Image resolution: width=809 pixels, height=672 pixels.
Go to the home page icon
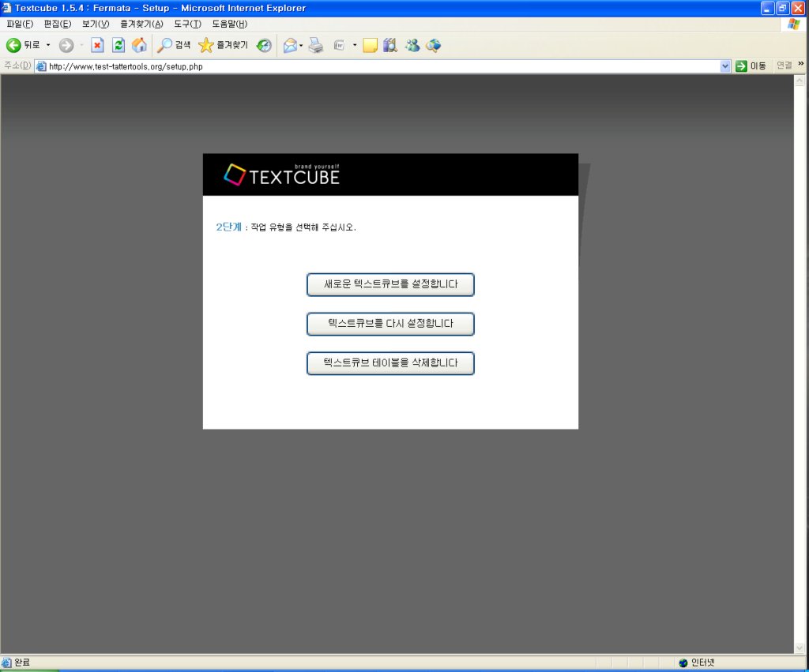click(x=139, y=45)
